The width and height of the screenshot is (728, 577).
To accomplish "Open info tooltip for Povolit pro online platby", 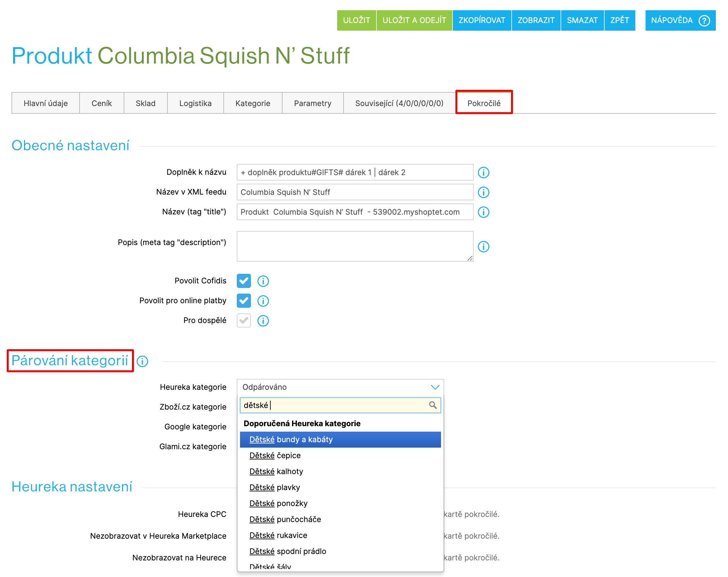I will 263,301.
